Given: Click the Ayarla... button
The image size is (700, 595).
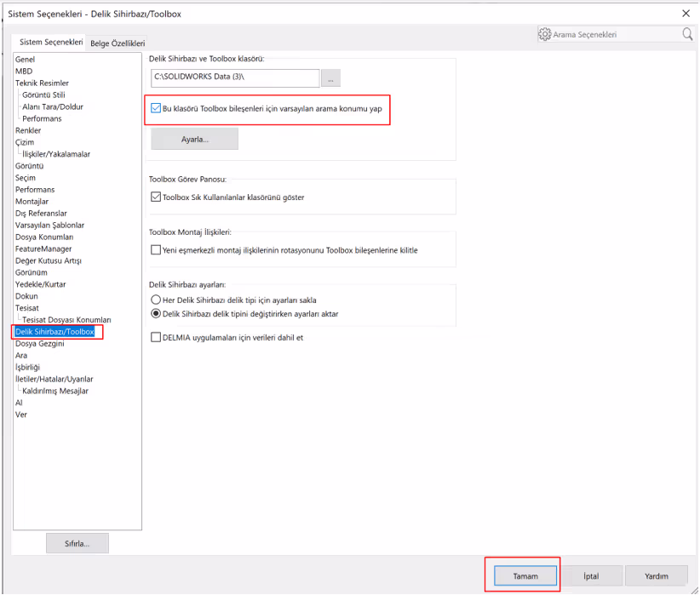Looking at the screenshot, I should pos(195,140).
